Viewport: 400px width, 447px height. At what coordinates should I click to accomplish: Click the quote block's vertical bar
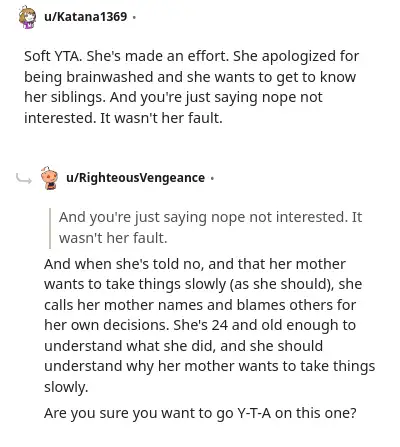pos(50,228)
